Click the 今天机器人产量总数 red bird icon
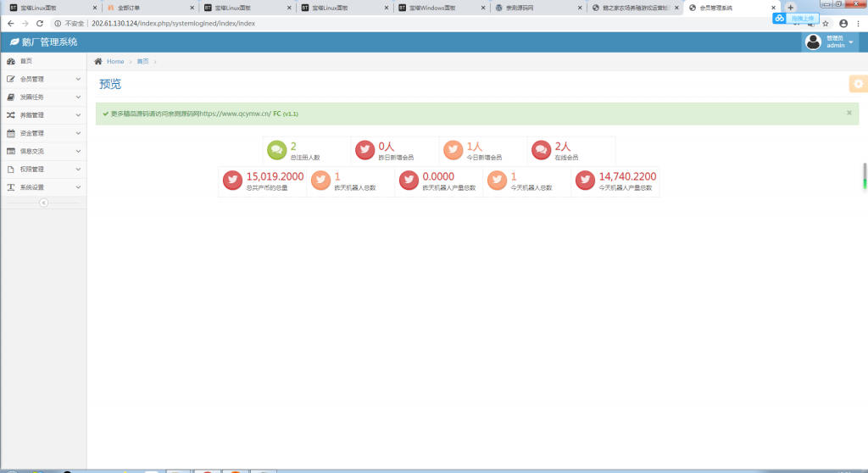 (x=585, y=181)
